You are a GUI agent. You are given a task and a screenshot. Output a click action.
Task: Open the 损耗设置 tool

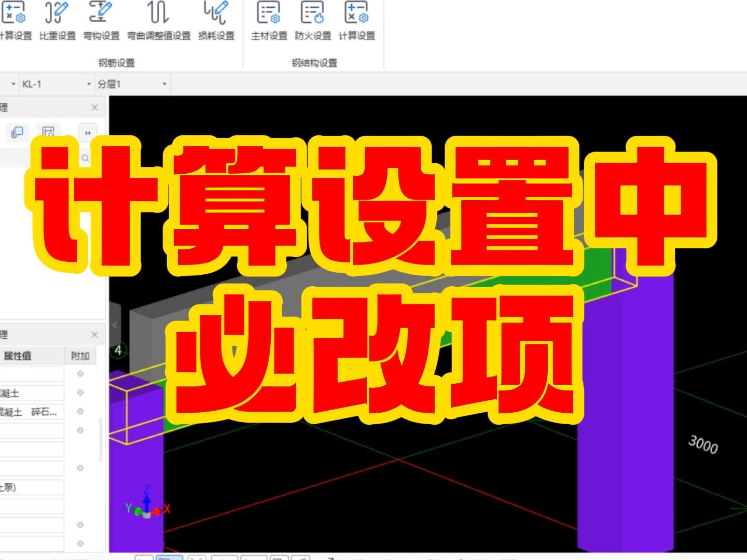(x=216, y=21)
